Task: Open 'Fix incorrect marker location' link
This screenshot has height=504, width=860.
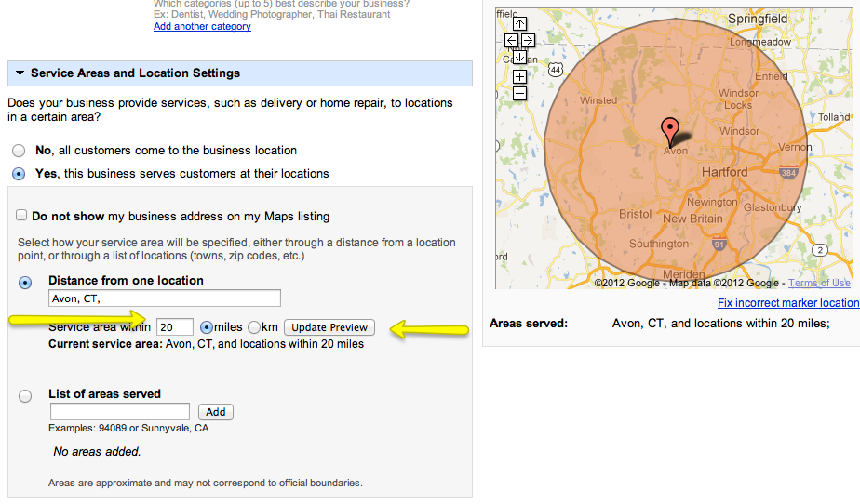Action: pos(787,303)
